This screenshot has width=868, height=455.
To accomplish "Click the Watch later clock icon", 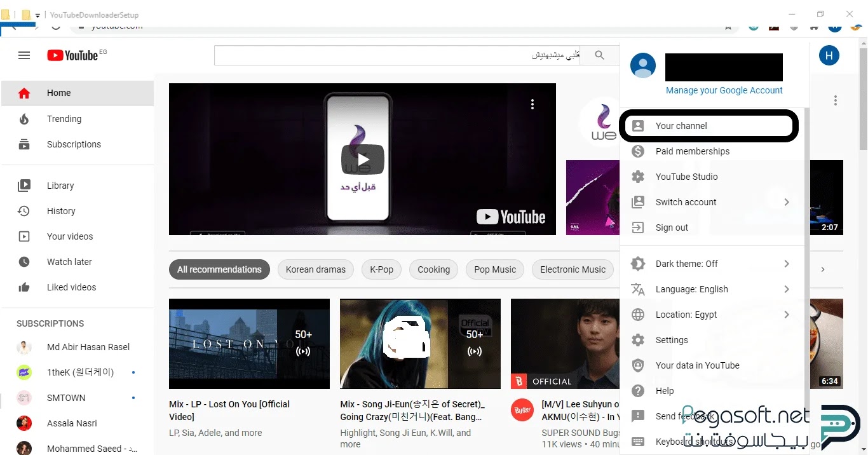I will [x=24, y=262].
